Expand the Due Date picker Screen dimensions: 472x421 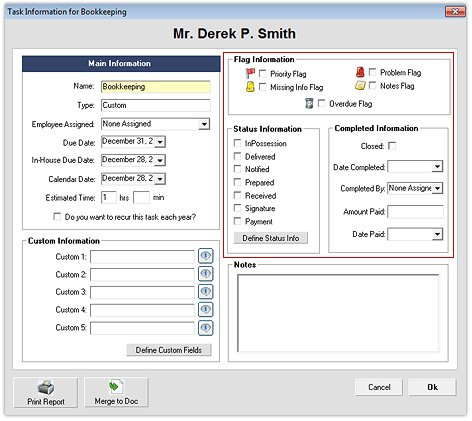pos(160,142)
